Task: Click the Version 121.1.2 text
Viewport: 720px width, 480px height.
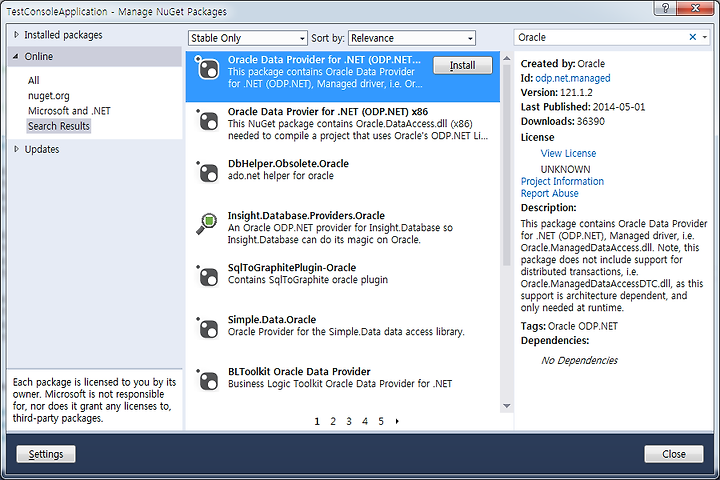Action: [557, 92]
